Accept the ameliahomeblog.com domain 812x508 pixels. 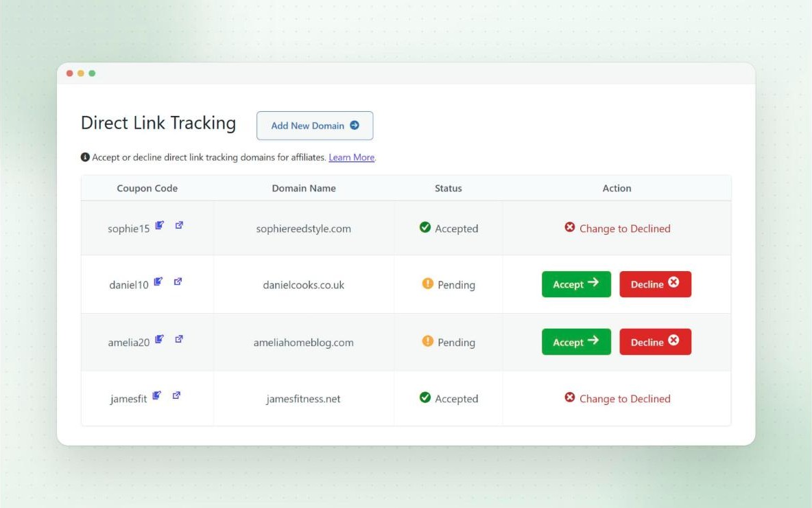coord(576,342)
